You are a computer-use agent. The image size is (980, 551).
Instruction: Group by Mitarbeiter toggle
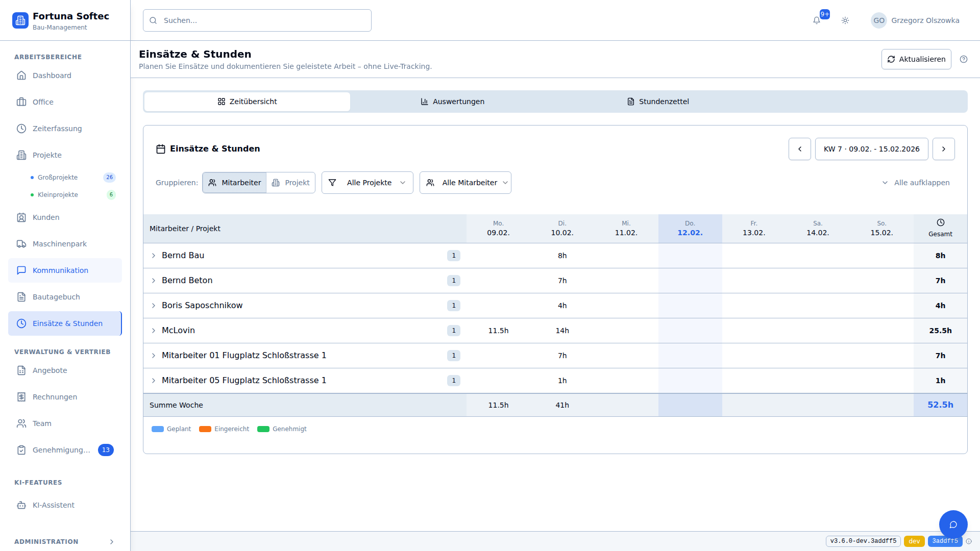coord(235,183)
